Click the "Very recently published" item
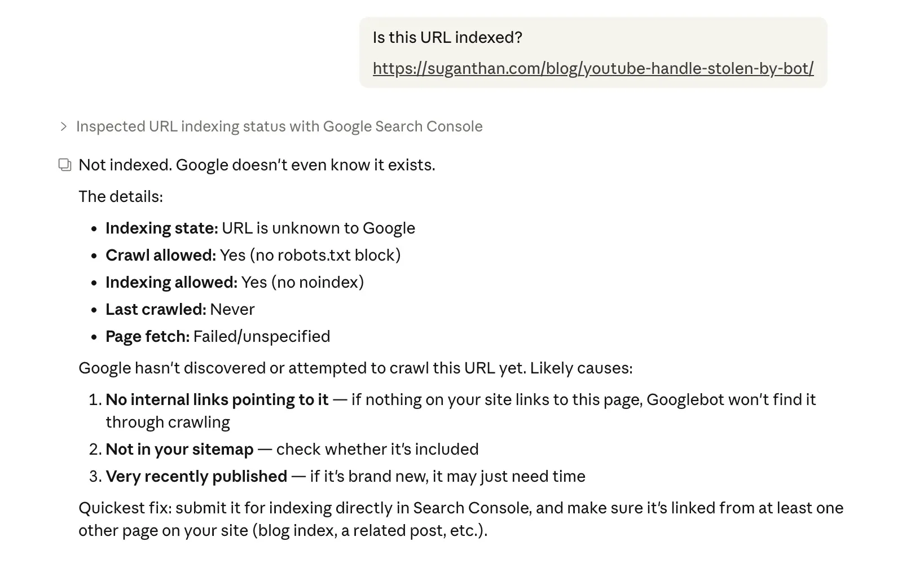The image size is (924, 563). tap(196, 476)
